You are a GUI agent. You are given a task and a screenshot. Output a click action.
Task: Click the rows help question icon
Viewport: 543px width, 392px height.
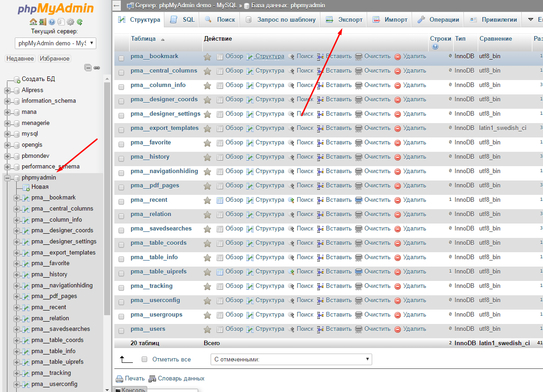tap(435, 46)
